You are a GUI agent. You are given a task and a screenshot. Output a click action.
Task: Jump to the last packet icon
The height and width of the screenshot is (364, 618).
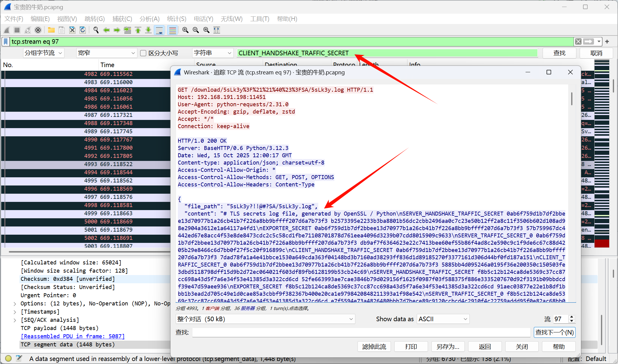[x=148, y=30]
